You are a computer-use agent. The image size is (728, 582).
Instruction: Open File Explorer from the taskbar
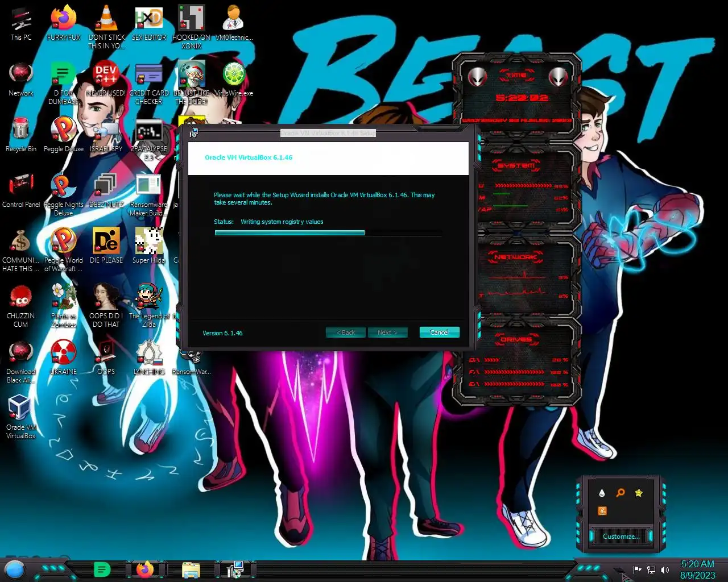(191, 569)
